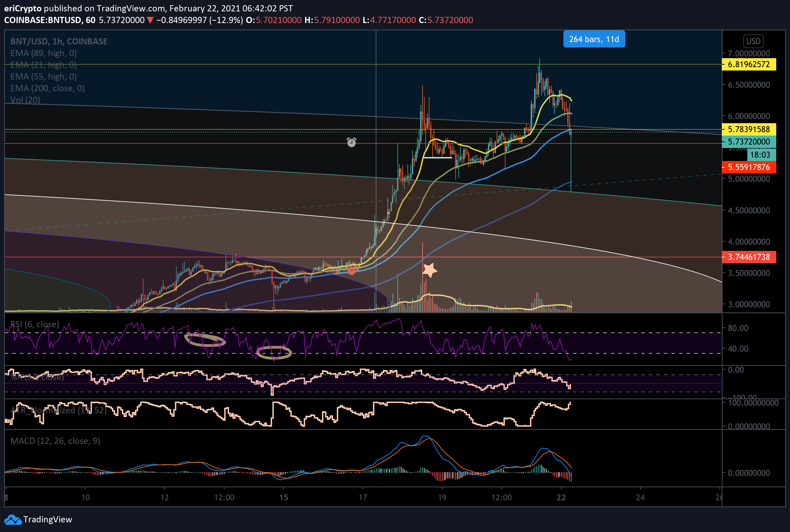The width and height of the screenshot is (790, 532).
Task: Click the 3.00000000 price axis label
Action: tap(749, 305)
